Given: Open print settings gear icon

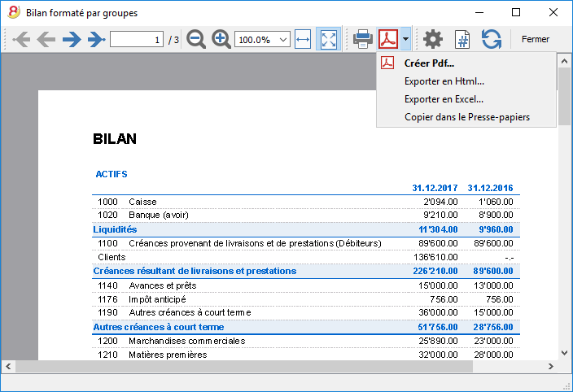Looking at the screenshot, I should (x=433, y=39).
